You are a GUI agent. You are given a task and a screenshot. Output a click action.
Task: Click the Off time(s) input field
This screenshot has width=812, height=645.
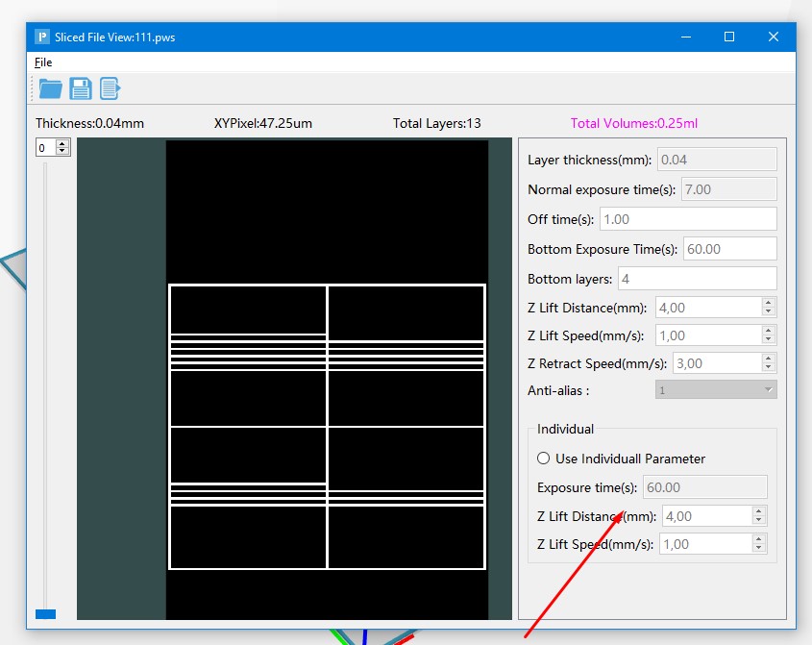688,219
